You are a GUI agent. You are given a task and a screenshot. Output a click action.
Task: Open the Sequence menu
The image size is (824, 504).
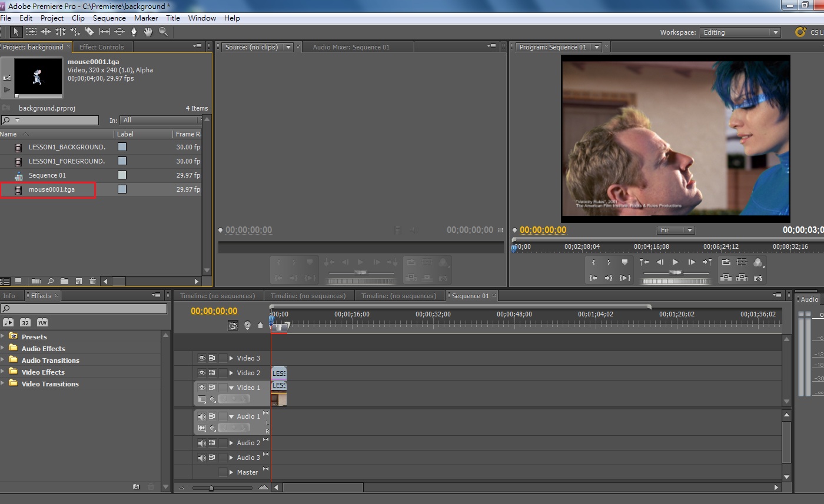click(x=109, y=18)
